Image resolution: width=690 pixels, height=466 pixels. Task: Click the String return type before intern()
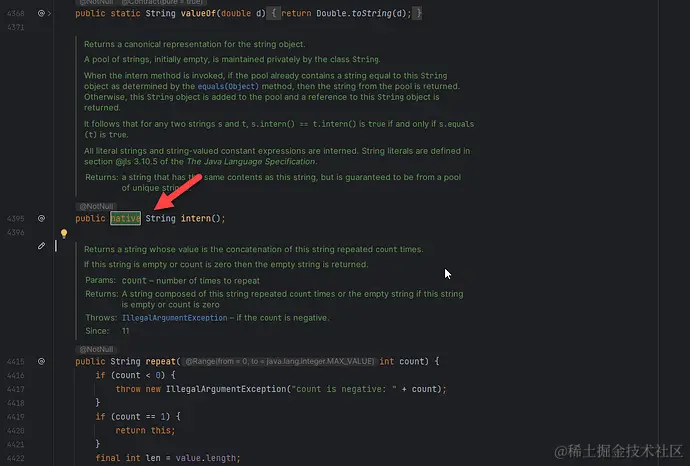[x=160, y=218]
